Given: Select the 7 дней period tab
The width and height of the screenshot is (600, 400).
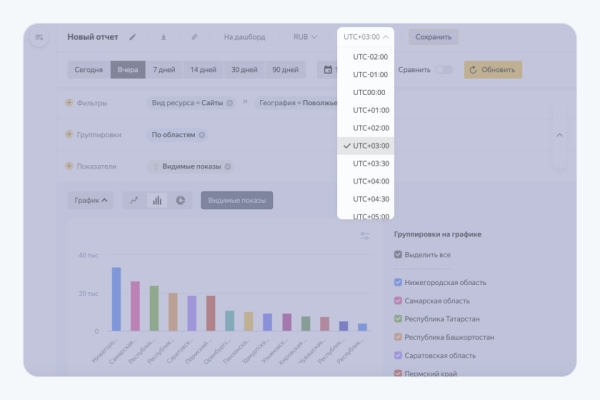Looking at the screenshot, I should point(165,70).
